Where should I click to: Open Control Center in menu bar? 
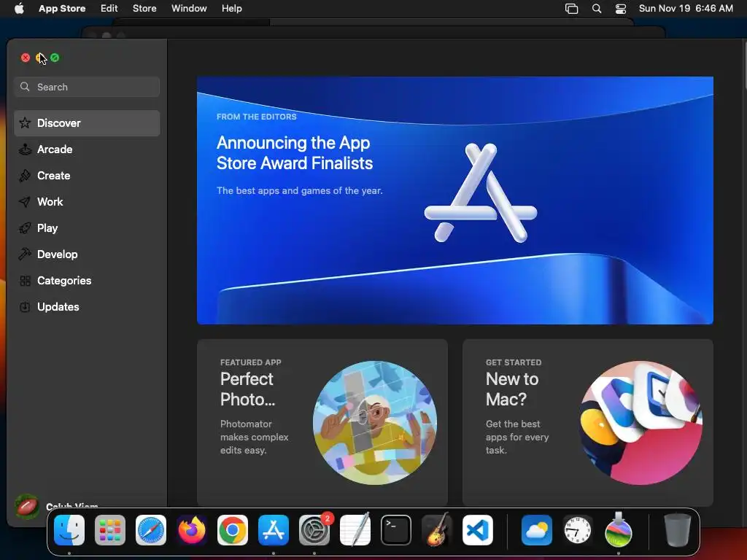point(621,9)
